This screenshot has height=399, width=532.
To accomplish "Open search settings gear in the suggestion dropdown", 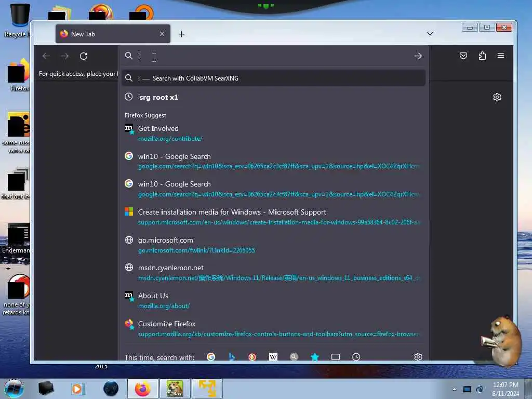I will point(418,356).
